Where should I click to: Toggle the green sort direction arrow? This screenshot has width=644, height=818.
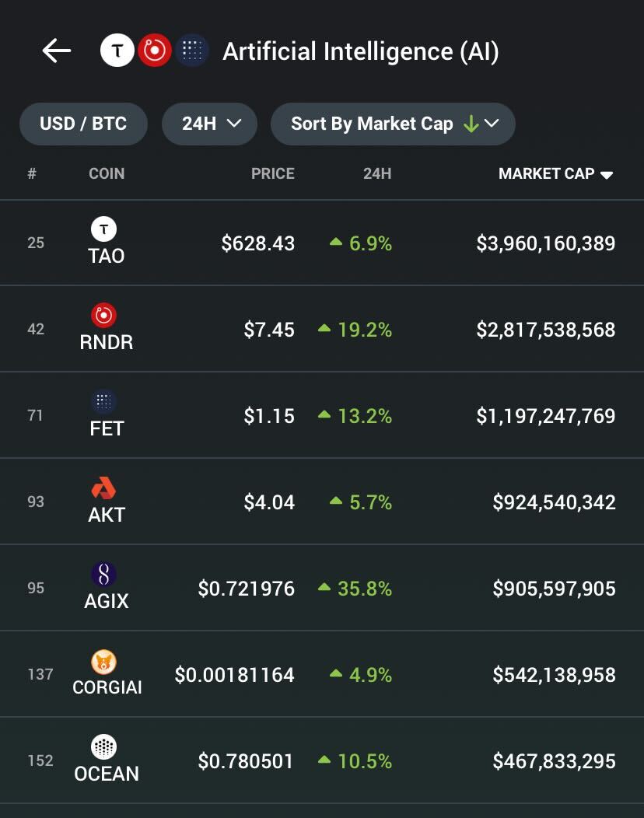click(x=471, y=124)
